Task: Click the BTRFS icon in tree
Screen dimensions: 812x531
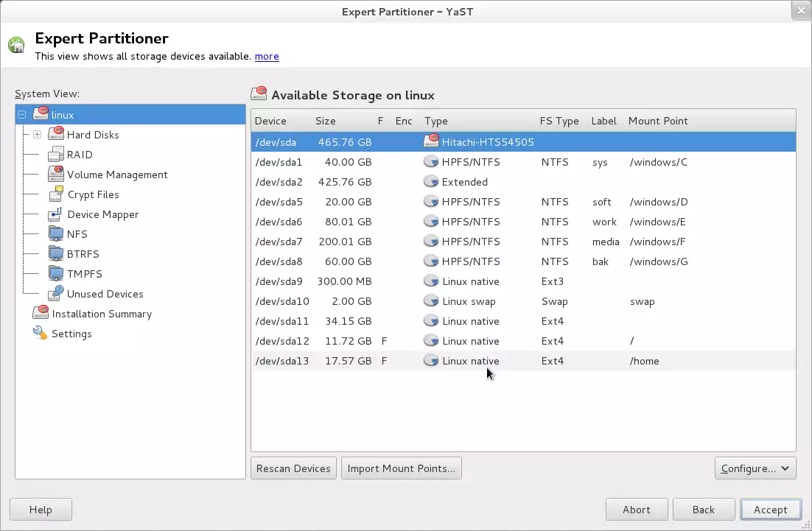Action: pos(56,254)
